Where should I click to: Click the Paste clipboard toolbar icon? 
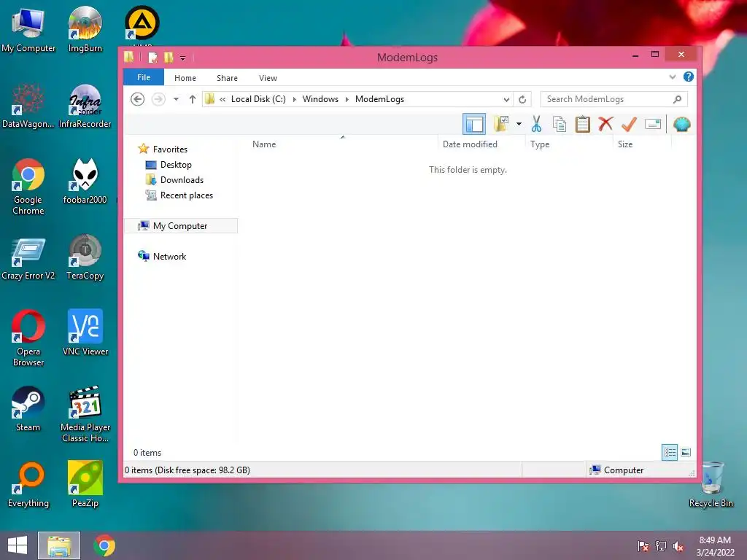click(x=582, y=124)
